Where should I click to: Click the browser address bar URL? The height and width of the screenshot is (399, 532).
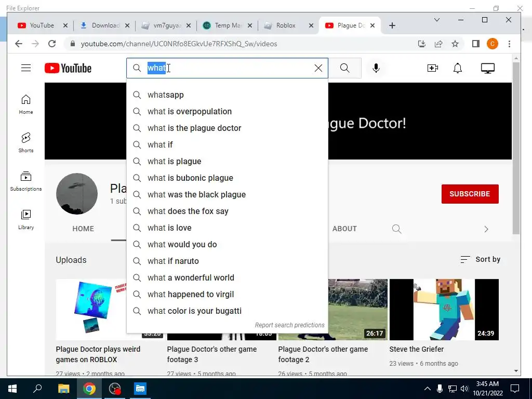point(179,44)
